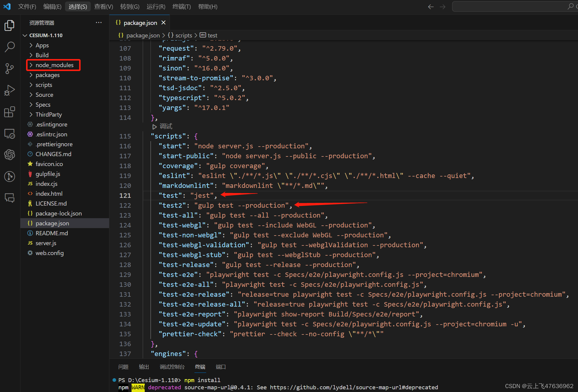The height and width of the screenshot is (392, 578).
Task: Open the 终端(T) menu
Action: 182,7
